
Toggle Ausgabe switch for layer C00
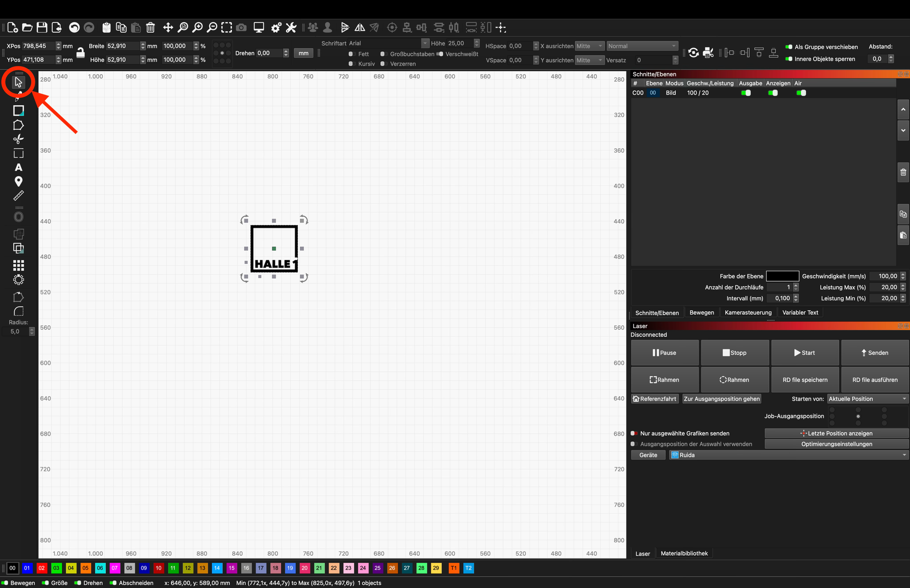click(x=746, y=93)
